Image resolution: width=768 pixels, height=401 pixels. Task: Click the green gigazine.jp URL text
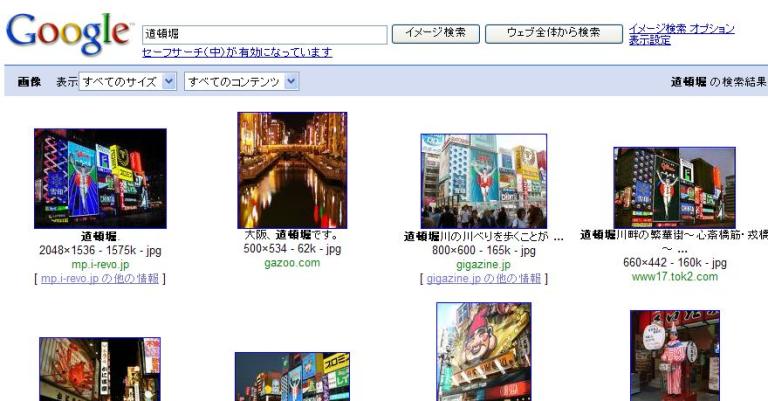coord(483,265)
